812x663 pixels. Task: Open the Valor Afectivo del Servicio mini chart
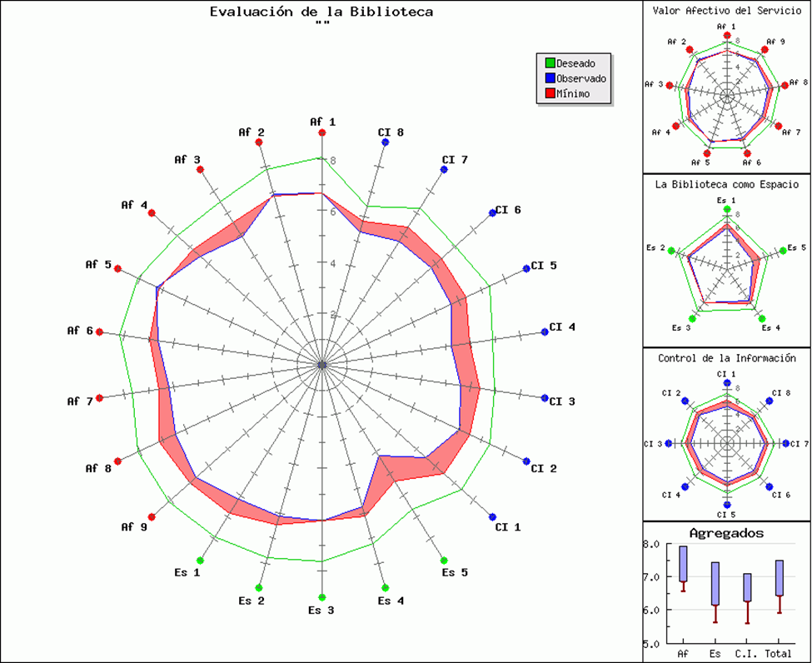727,87
